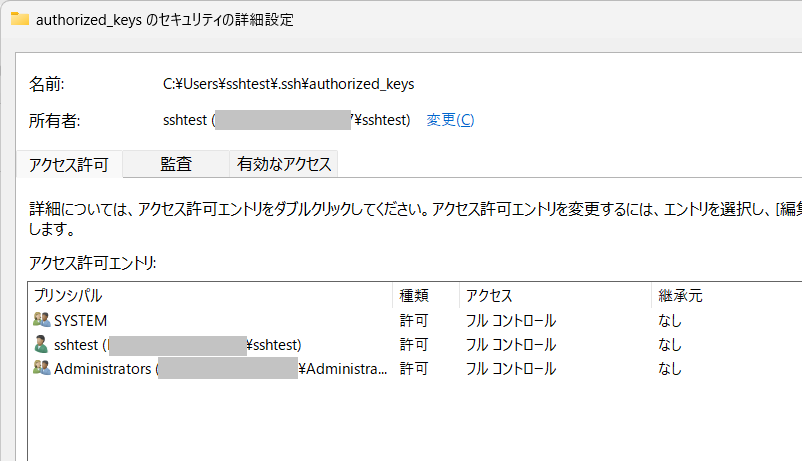Open the 監査 tab

(176, 164)
